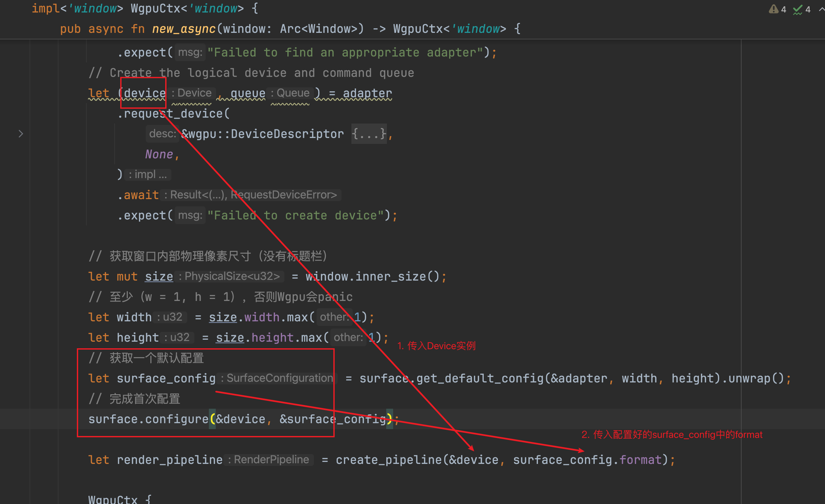The width and height of the screenshot is (825, 504).
Task: Click the 'RequestDeviceError>' inlay hint text
Action: [x=284, y=195]
